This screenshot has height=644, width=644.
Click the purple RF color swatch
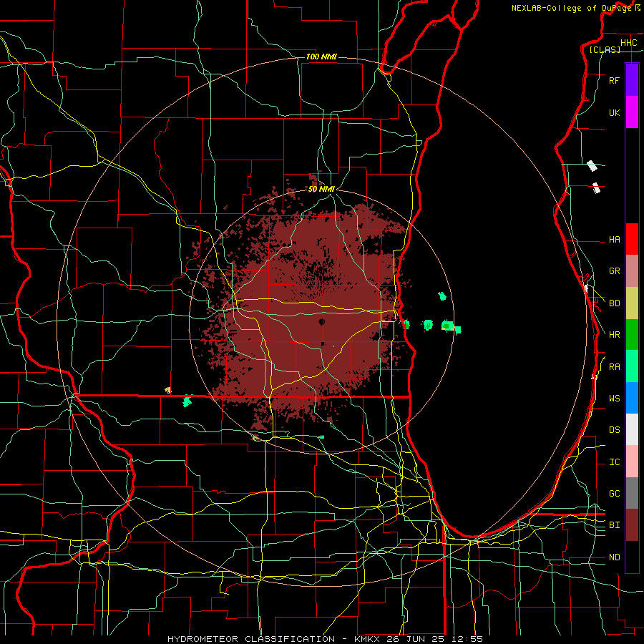(x=632, y=80)
